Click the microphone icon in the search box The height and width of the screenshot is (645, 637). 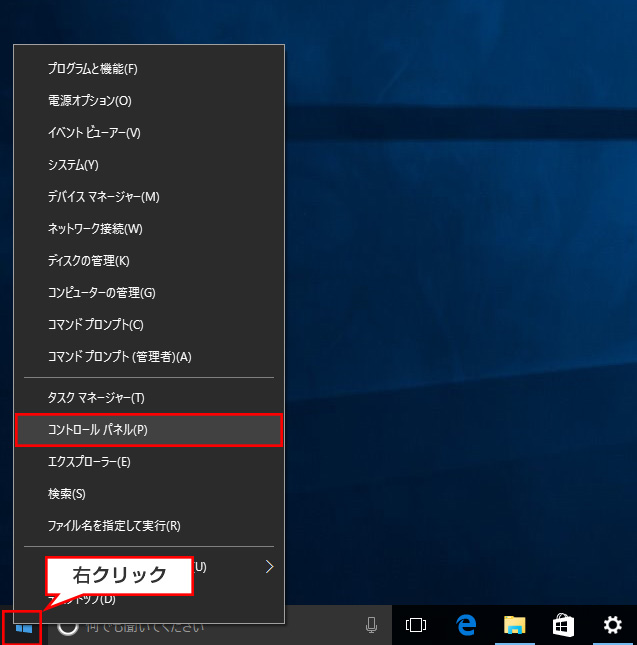pos(371,626)
